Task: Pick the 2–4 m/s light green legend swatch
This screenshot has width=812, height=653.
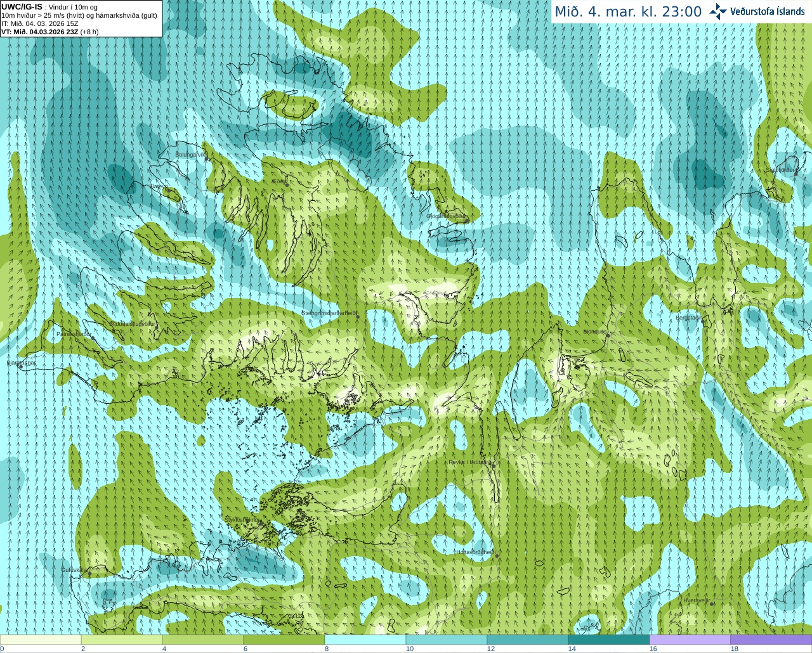Action: pos(122,640)
